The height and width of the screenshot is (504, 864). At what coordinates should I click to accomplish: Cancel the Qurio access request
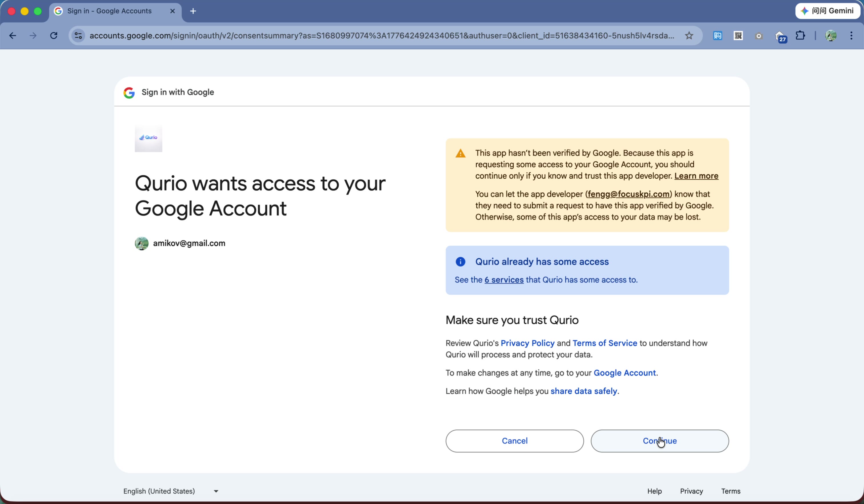coord(514,441)
